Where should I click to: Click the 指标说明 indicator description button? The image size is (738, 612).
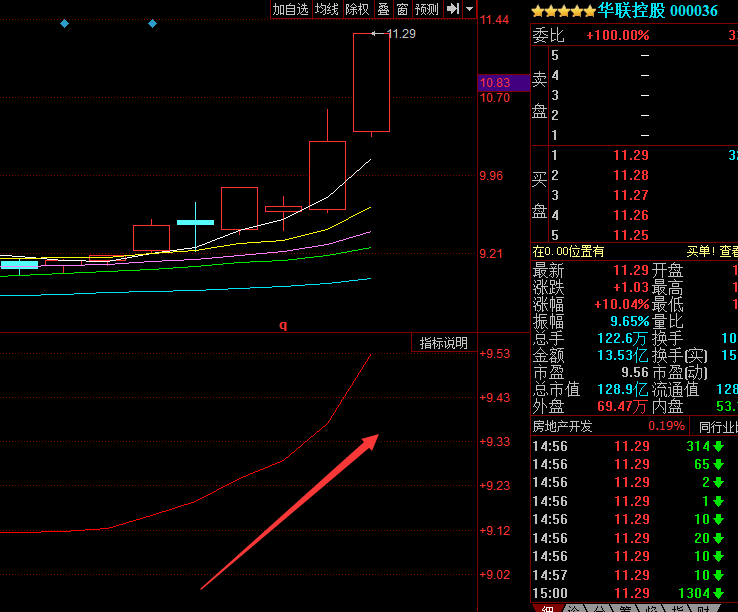click(x=443, y=343)
